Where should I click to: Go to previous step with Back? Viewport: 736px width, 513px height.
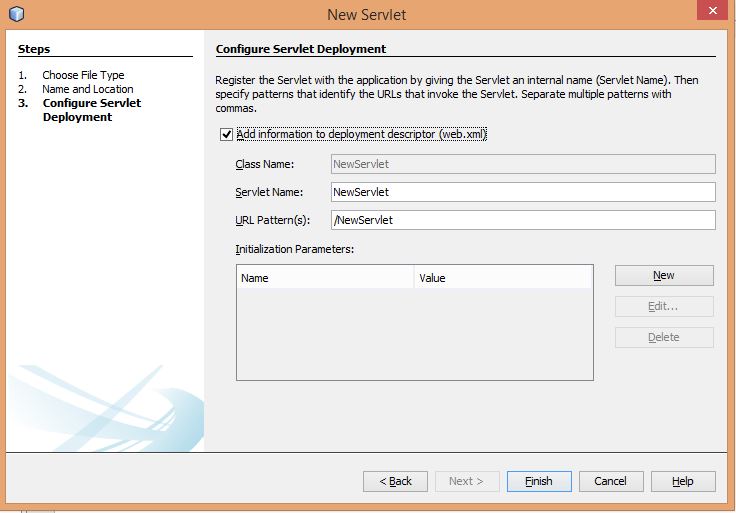(x=395, y=481)
